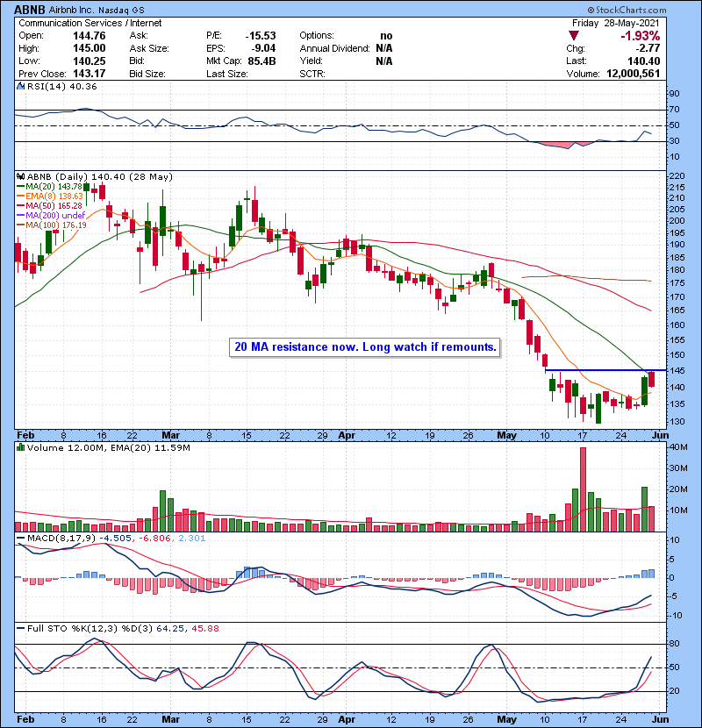702x728 pixels.
Task: Click the Volume panel bars icon
Action: pos(20,447)
